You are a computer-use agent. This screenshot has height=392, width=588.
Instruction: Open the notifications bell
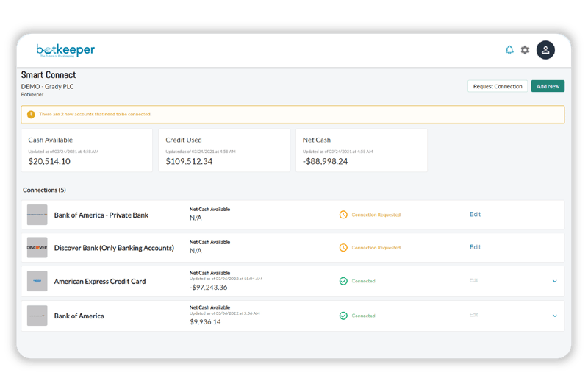pos(509,50)
